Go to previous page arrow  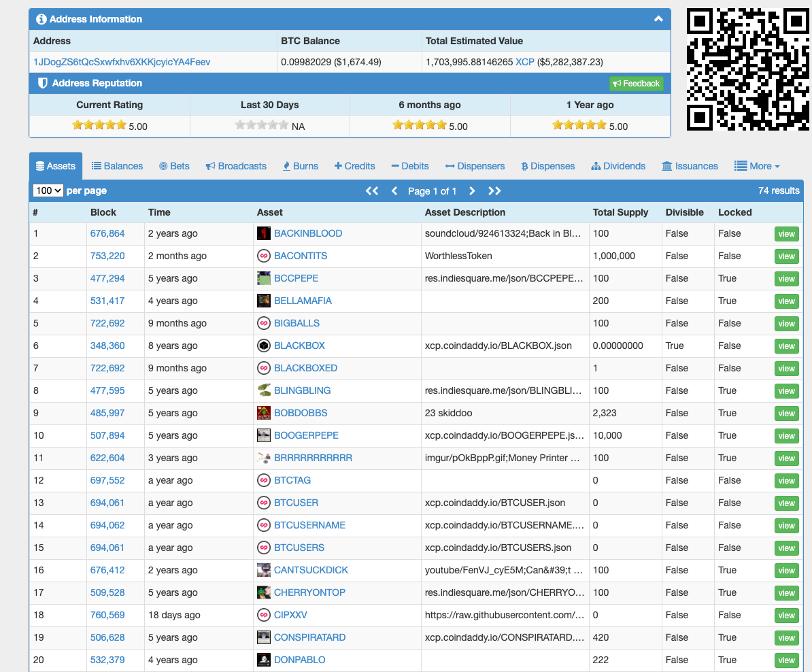coord(394,191)
